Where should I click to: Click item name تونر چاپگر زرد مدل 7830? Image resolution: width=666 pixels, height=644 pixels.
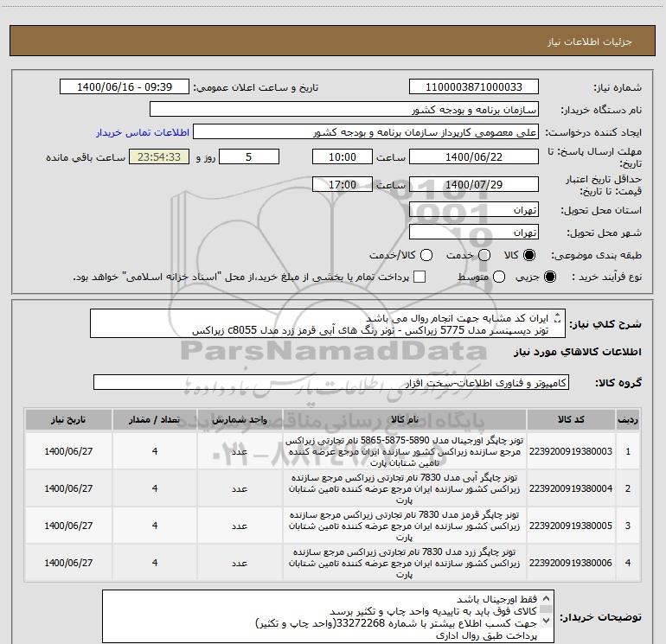(405, 563)
